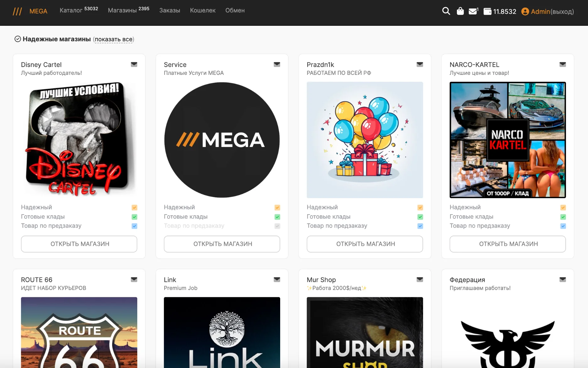Screen dimensions: 588x368
Task: Open the shopping bag icon
Action: (460, 11)
